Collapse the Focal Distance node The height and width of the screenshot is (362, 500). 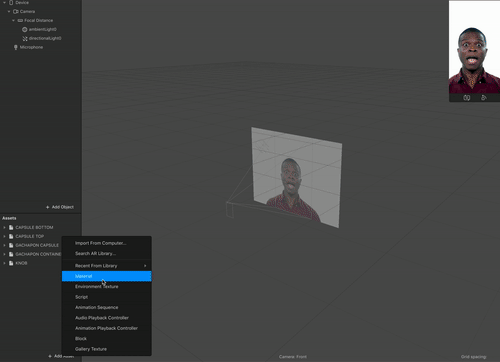(13, 20)
